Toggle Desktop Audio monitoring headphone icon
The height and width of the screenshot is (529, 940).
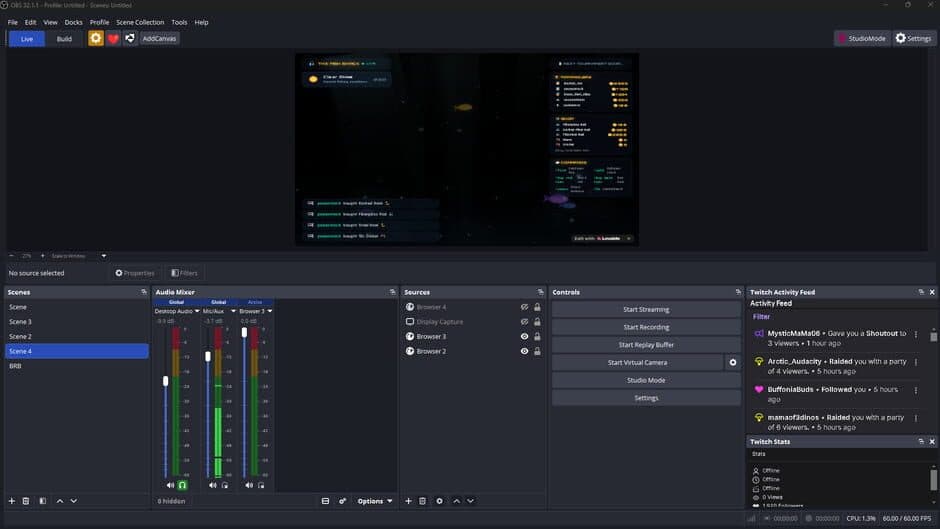(x=182, y=485)
